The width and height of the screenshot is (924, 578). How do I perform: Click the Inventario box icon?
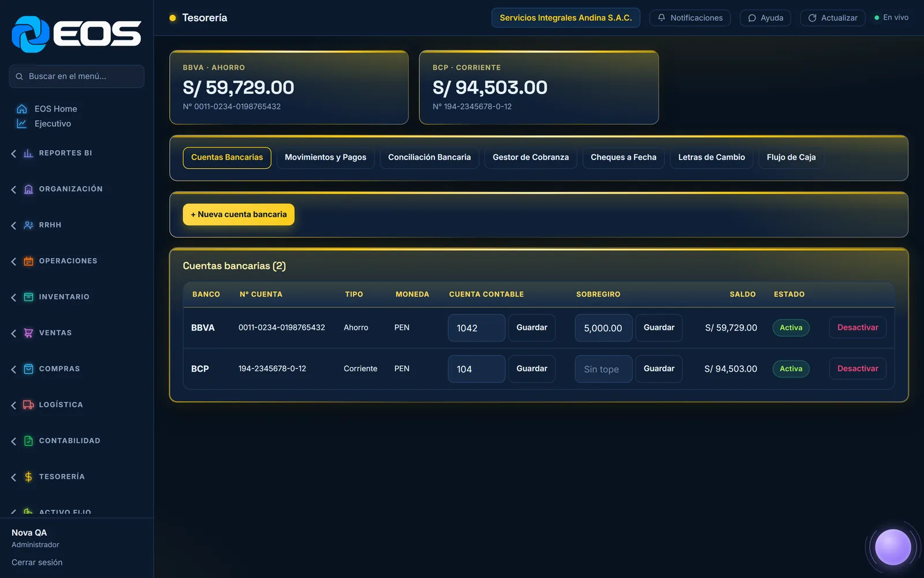click(28, 297)
